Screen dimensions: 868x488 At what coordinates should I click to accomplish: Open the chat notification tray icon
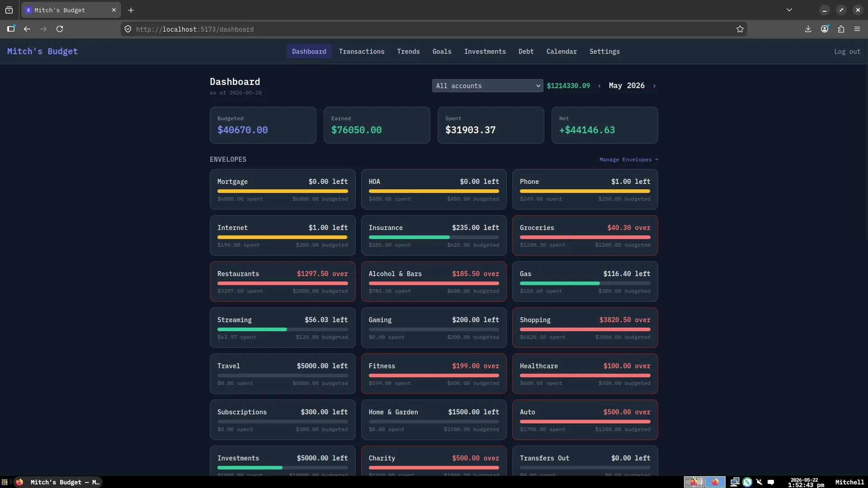coord(771,482)
